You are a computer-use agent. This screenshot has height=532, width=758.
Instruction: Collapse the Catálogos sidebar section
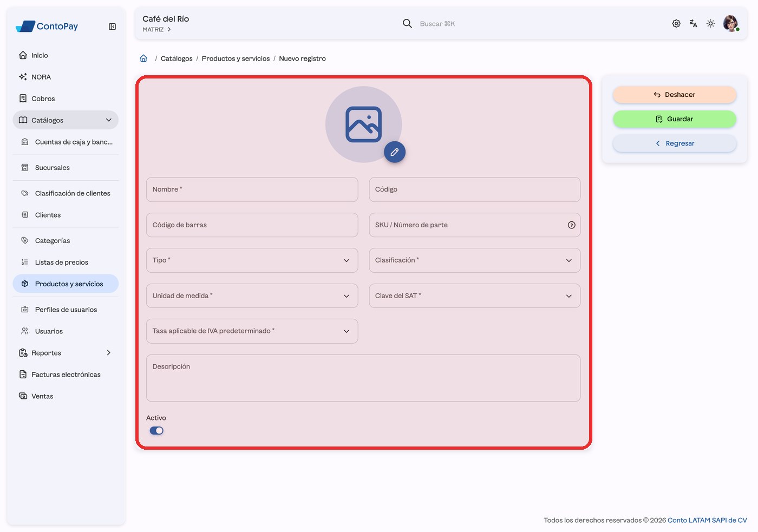tap(66, 120)
